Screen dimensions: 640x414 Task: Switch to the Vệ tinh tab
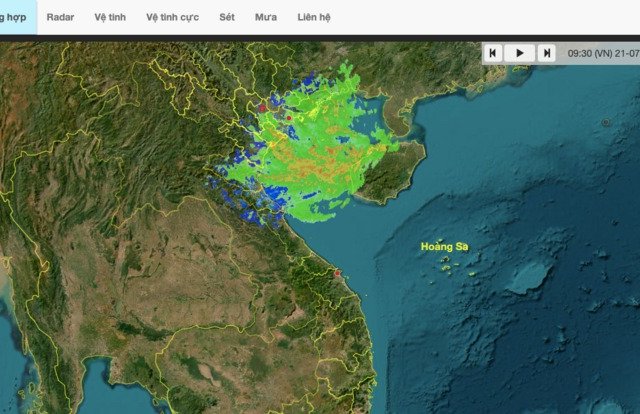point(110,17)
